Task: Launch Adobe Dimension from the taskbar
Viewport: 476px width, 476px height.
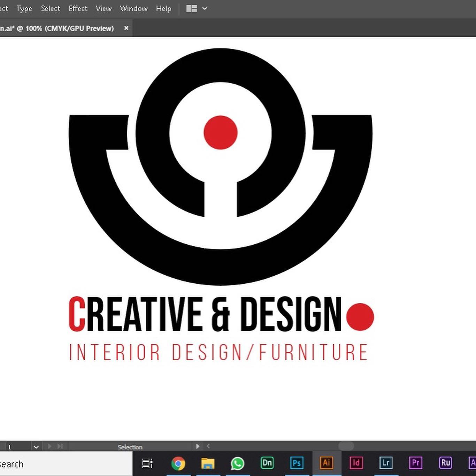Action: (267, 463)
